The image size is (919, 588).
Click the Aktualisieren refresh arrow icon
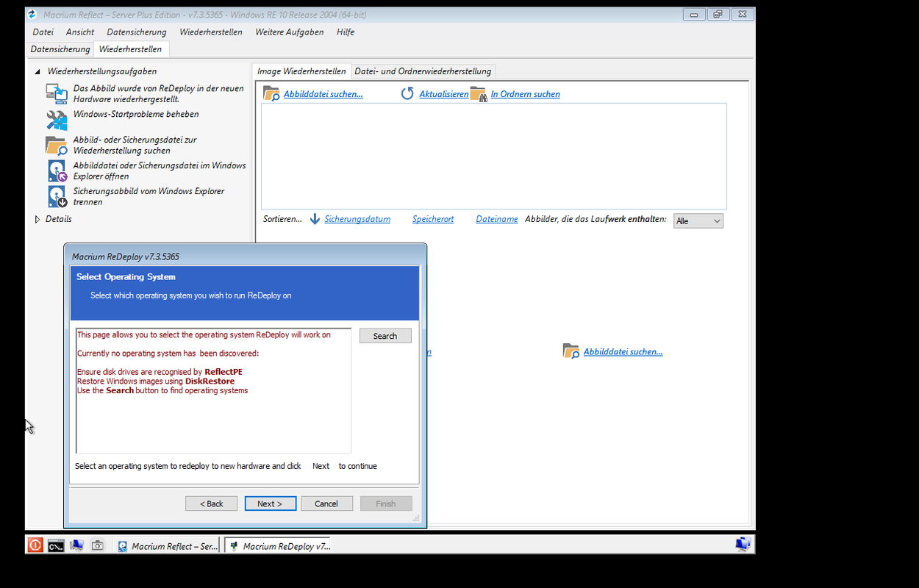click(x=407, y=94)
